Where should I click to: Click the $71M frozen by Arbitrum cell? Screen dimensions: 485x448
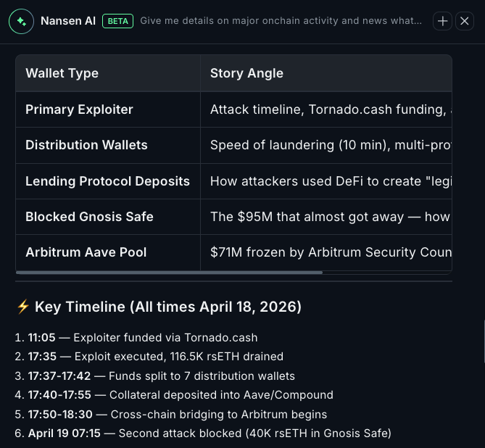coord(326,252)
